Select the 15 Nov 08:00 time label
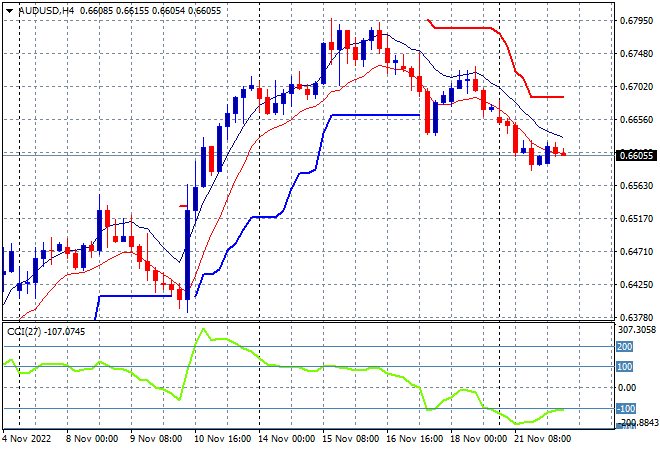The height and width of the screenshot is (450, 660). [x=350, y=439]
